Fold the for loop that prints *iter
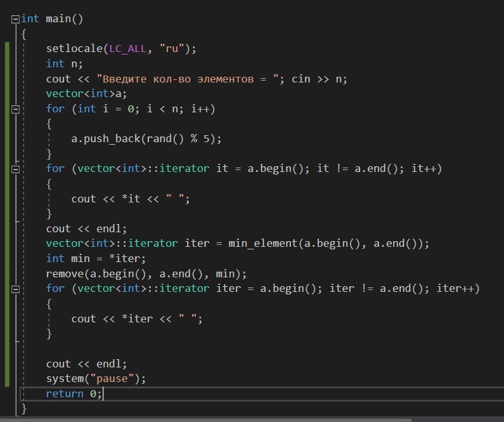 tap(15, 289)
